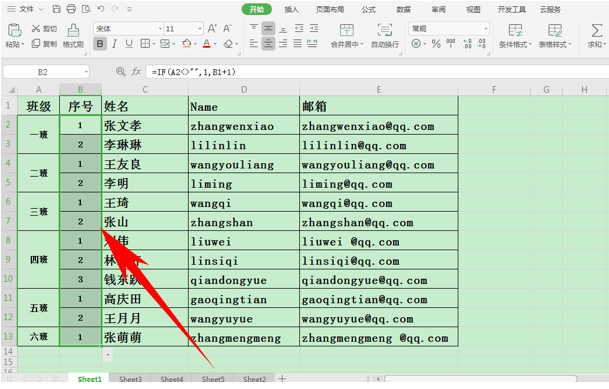
Task: Apply thousands separator format
Action: (x=451, y=43)
